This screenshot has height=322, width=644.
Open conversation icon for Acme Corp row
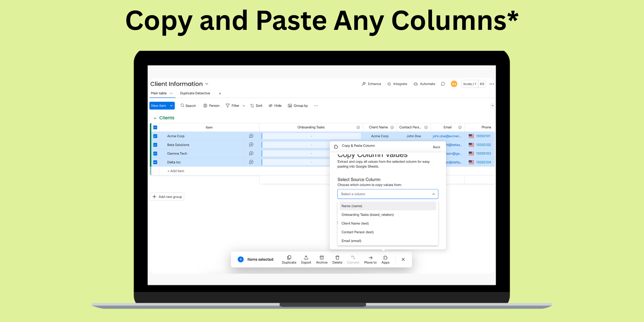click(x=251, y=136)
